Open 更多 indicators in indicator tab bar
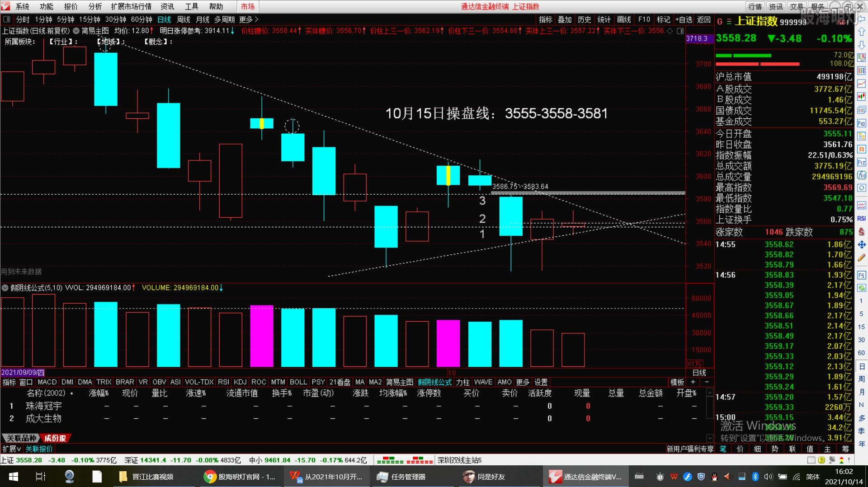Viewport: 868px width, 487px height. coord(522,382)
